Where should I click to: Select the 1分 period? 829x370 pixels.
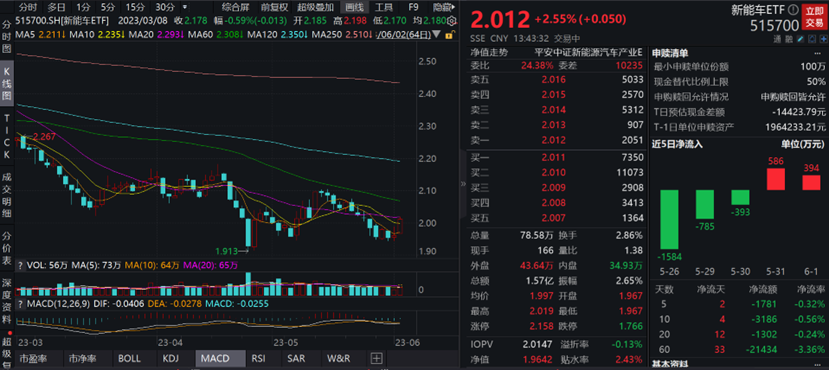click(83, 7)
